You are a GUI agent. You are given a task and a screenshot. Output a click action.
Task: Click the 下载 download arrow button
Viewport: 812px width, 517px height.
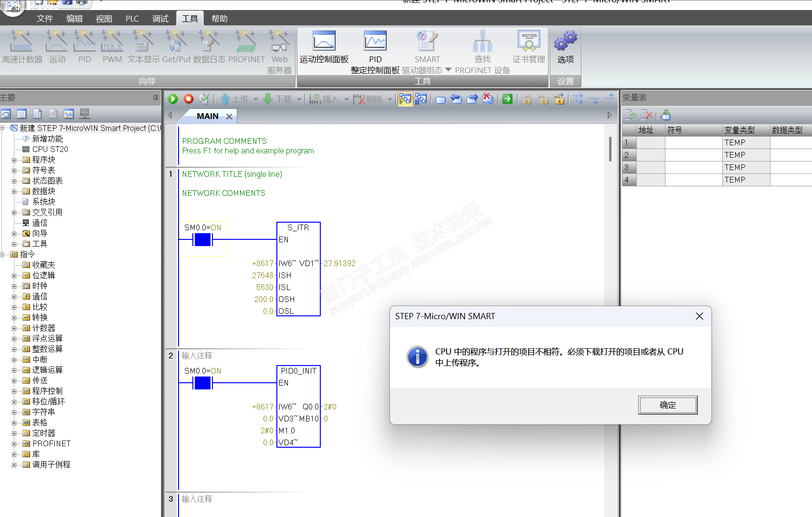278,99
